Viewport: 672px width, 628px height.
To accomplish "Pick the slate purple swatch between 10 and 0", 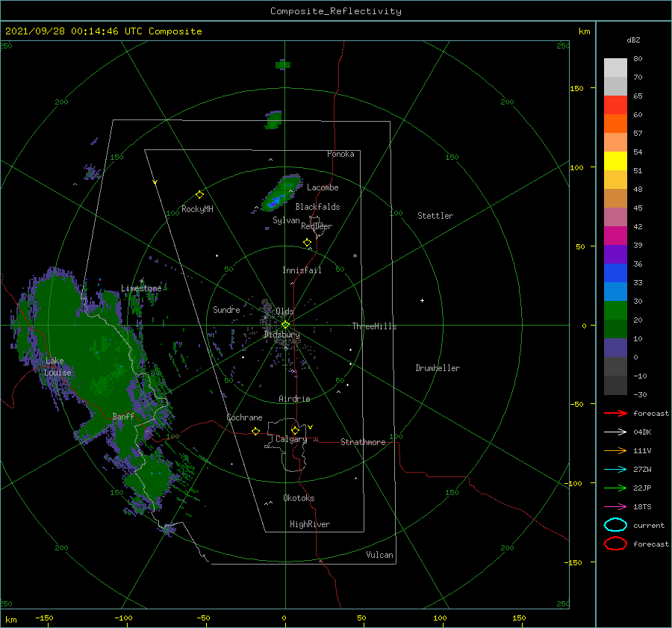I will pos(615,348).
